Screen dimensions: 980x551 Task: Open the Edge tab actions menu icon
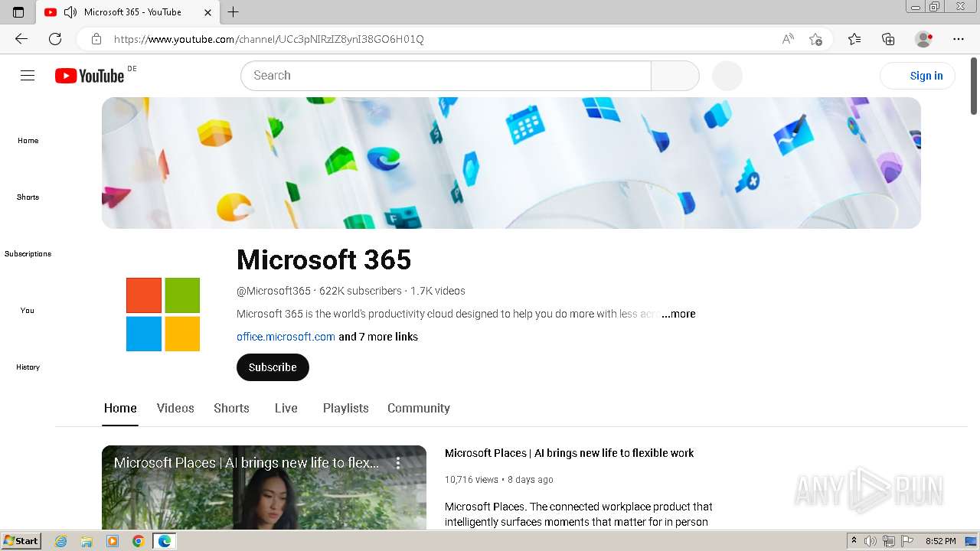tap(18, 12)
